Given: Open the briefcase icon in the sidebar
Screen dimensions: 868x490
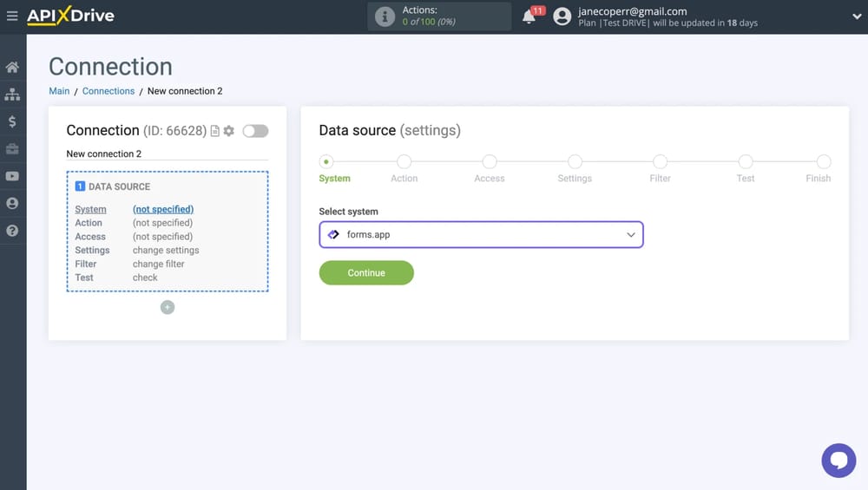Looking at the screenshot, I should [x=12, y=149].
